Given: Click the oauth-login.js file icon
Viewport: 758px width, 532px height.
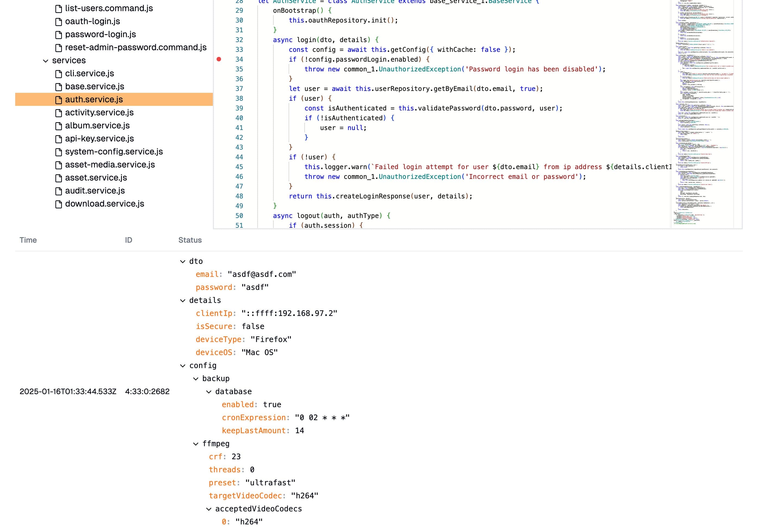Looking at the screenshot, I should coord(58,22).
